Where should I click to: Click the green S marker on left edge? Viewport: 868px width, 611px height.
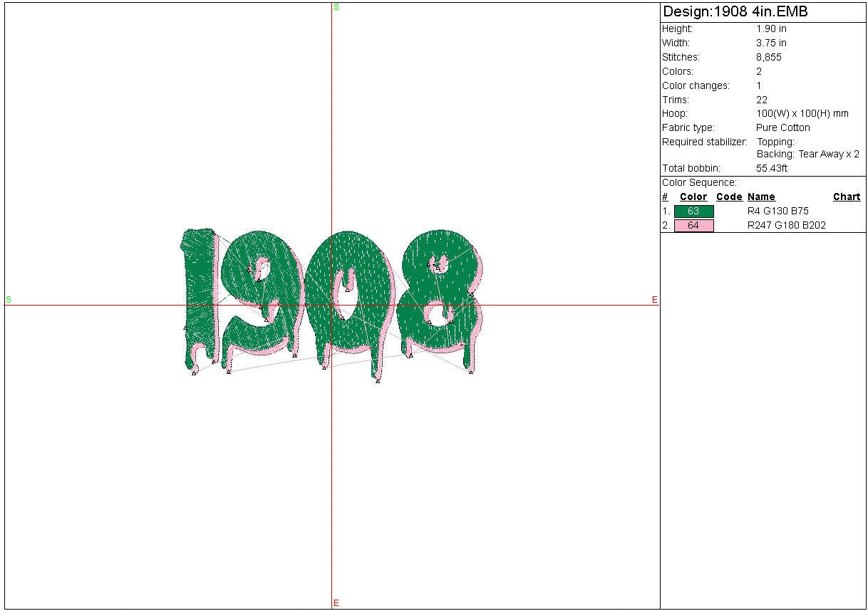[9, 300]
